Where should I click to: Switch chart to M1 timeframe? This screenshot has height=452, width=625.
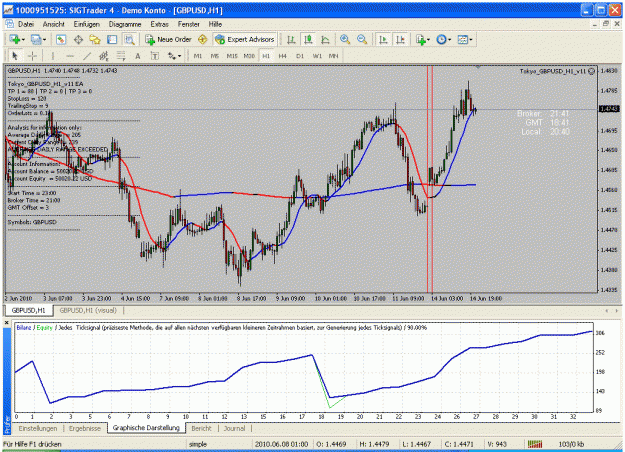(x=198, y=56)
